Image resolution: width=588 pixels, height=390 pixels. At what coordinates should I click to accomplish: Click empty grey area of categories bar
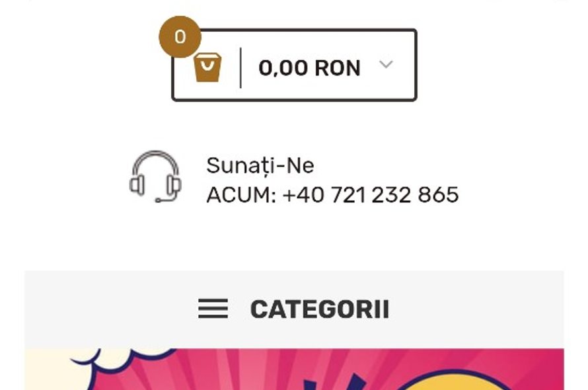coord(476,309)
